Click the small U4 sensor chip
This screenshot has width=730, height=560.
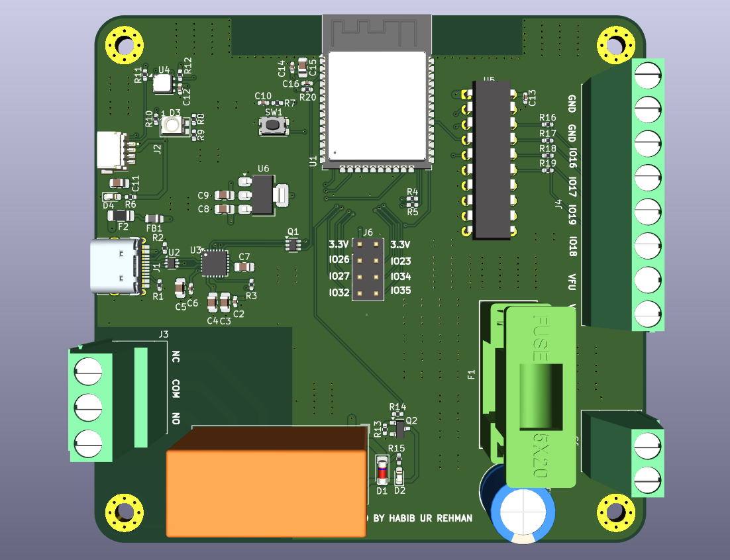162,83
